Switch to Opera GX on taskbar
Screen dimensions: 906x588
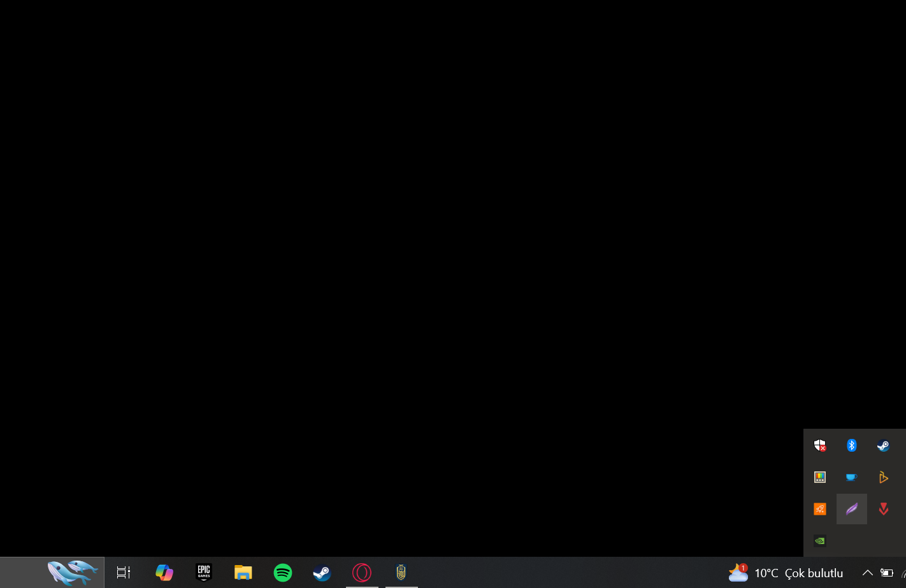coord(362,573)
